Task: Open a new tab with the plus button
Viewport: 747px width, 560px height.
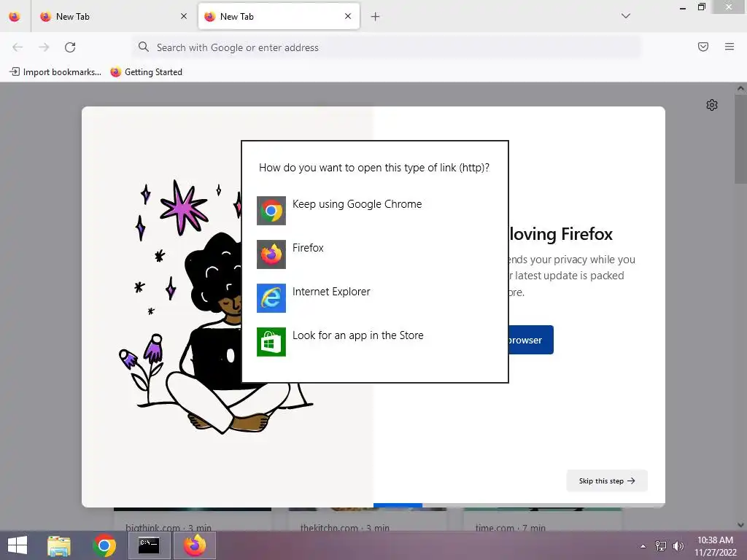Action: [x=376, y=17]
